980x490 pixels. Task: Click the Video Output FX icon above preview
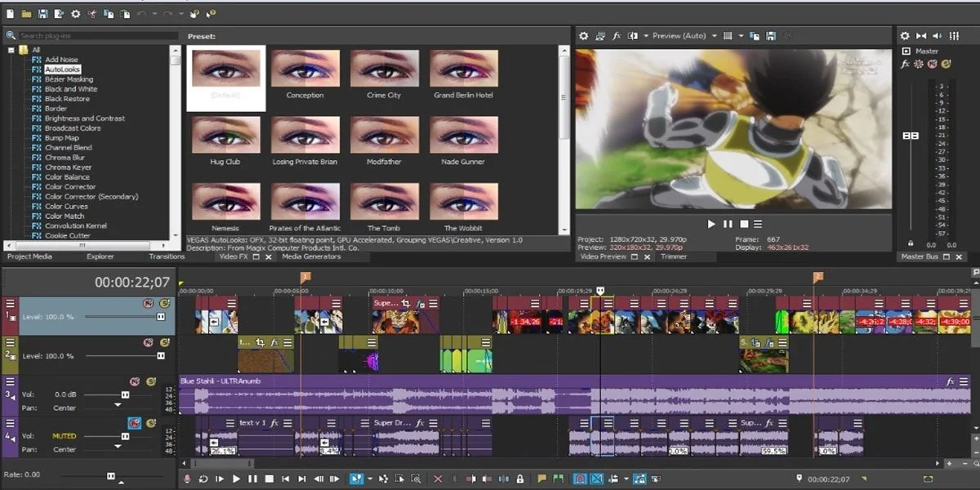(x=617, y=36)
